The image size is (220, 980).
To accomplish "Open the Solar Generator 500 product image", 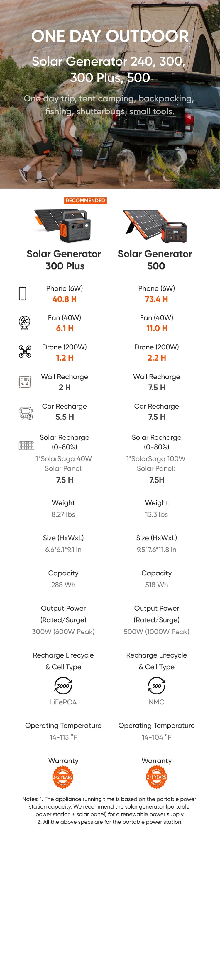I will pos(155,226).
